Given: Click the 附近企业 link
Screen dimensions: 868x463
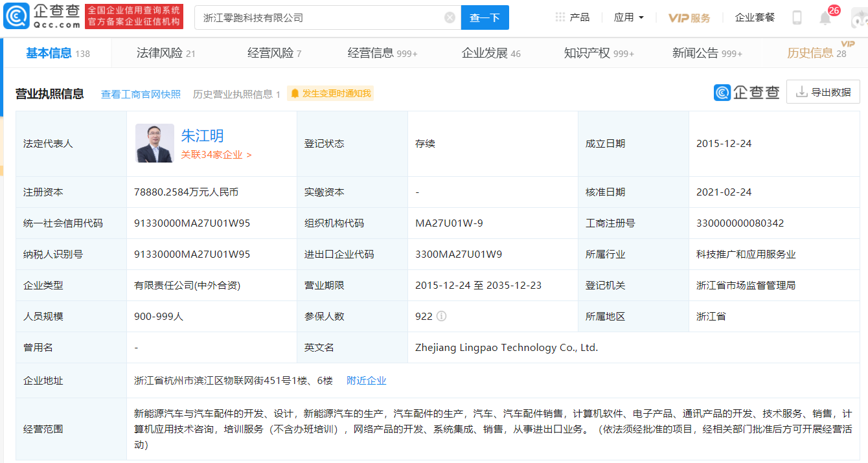Looking at the screenshot, I should [x=366, y=381].
